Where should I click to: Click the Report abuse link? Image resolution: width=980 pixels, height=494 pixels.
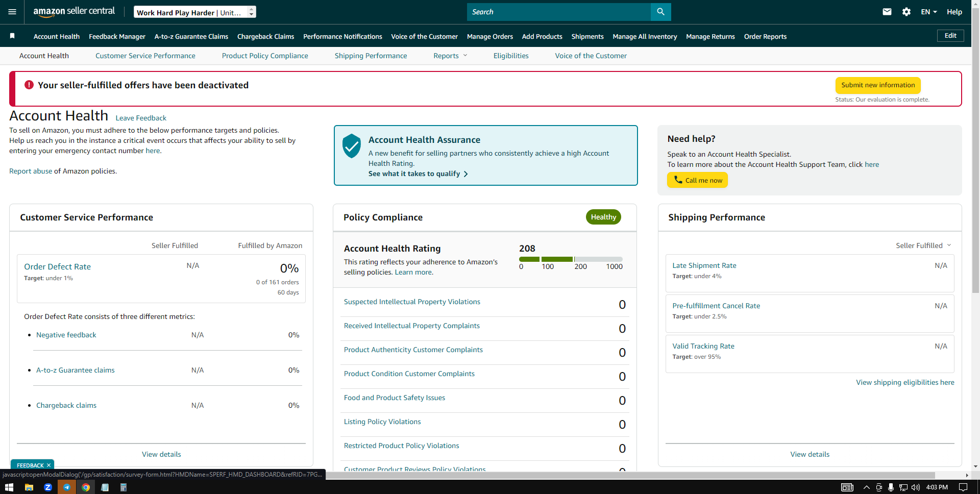31,171
